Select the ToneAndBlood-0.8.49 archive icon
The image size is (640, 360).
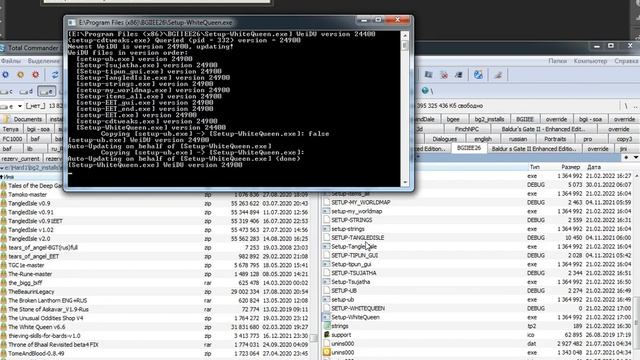4,353
